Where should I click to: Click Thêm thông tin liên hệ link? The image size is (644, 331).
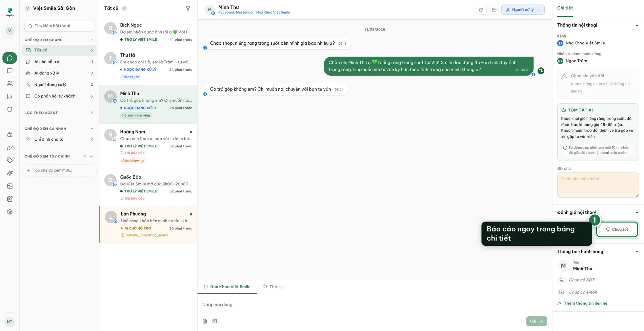(x=582, y=303)
